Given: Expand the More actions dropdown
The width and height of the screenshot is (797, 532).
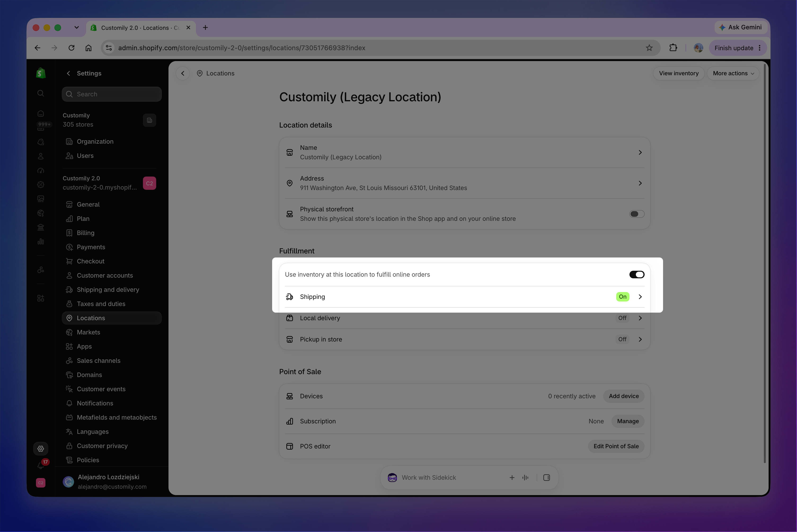Looking at the screenshot, I should point(733,73).
